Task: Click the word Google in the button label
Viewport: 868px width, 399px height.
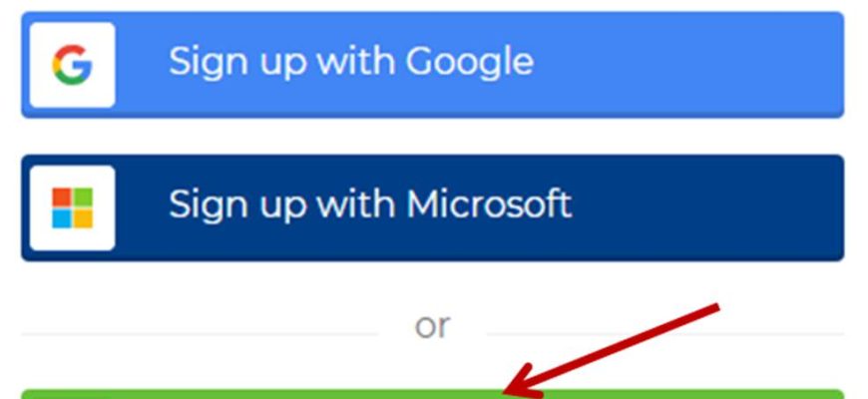Action: [470, 63]
